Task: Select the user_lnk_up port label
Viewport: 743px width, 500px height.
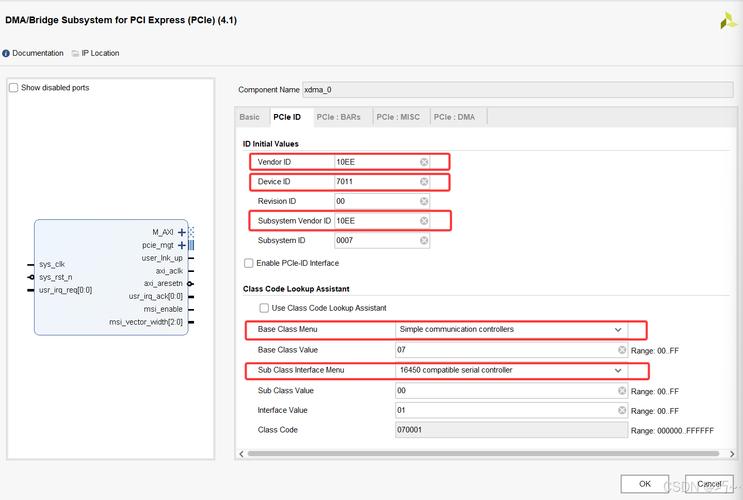Action: pos(162,258)
